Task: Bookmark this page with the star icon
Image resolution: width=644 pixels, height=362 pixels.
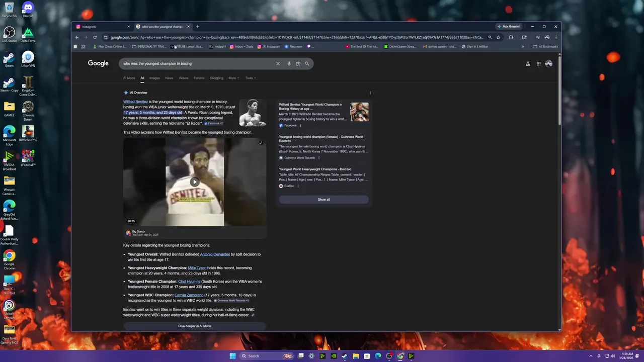Action: point(498,37)
